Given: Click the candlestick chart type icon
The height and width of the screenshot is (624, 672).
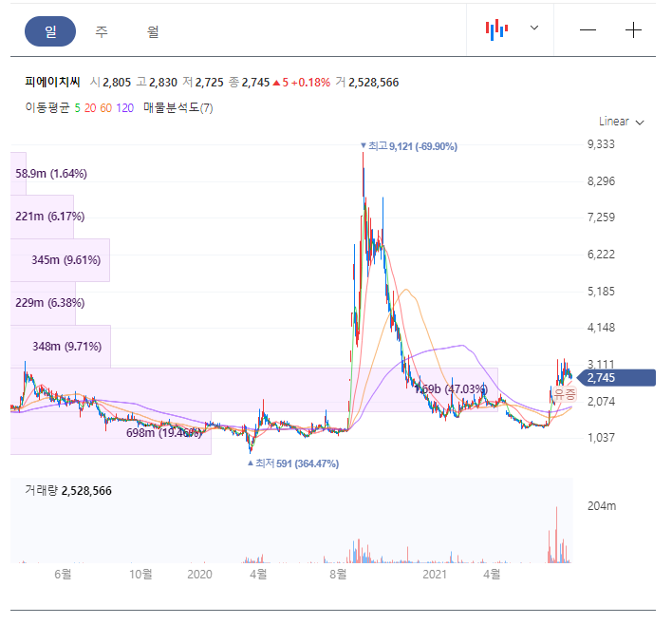Looking at the screenshot, I should 496,29.
